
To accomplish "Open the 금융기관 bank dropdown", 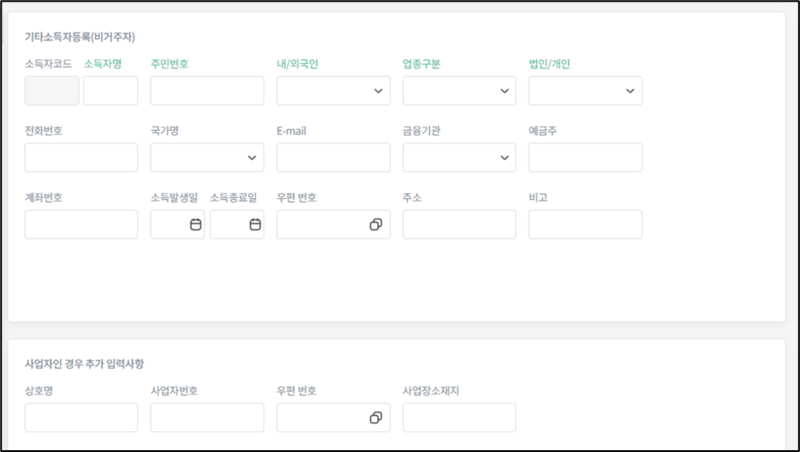I will [459, 158].
